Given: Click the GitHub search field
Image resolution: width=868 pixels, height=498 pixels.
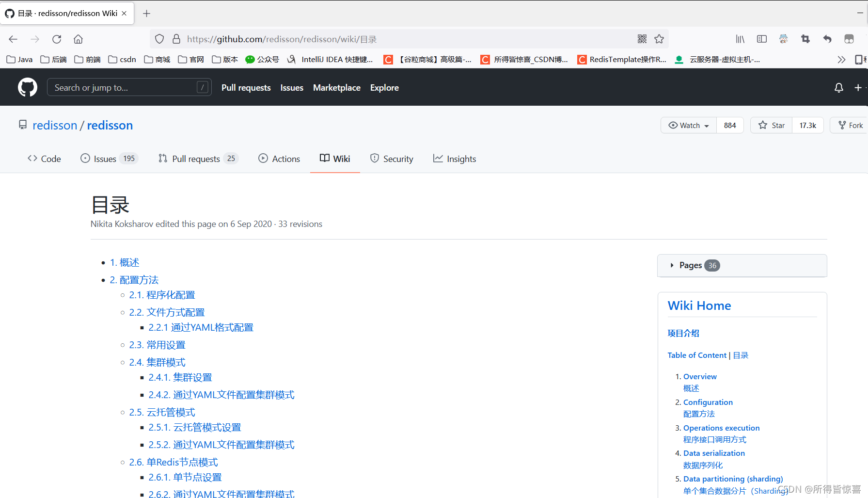Looking at the screenshot, I should [x=129, y=87].
